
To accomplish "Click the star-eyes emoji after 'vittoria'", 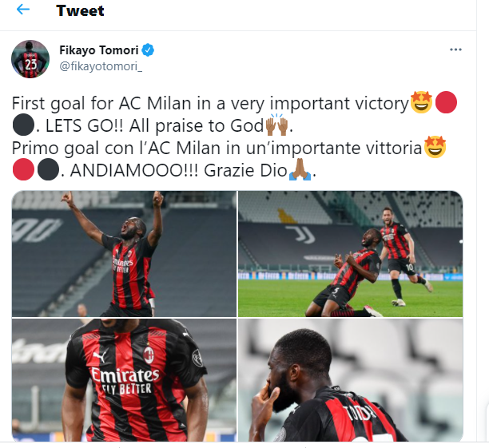I will click(435, 147).
